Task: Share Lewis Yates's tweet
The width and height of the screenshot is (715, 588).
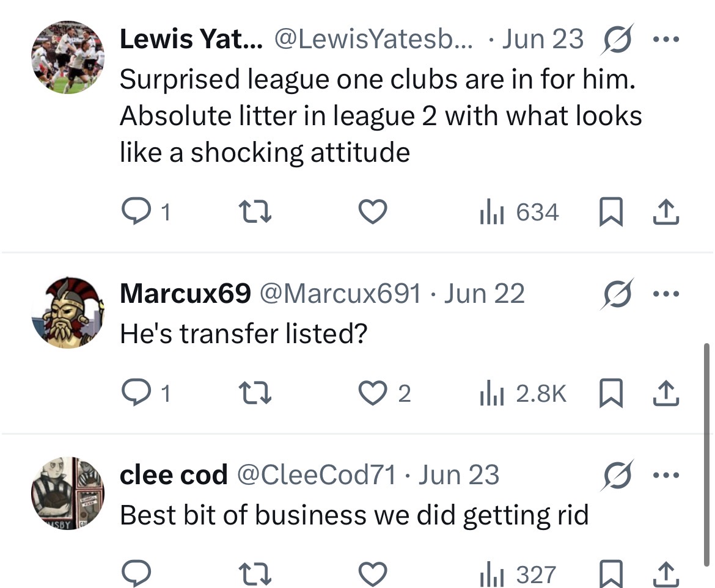Action: click(x=666, y=212)
